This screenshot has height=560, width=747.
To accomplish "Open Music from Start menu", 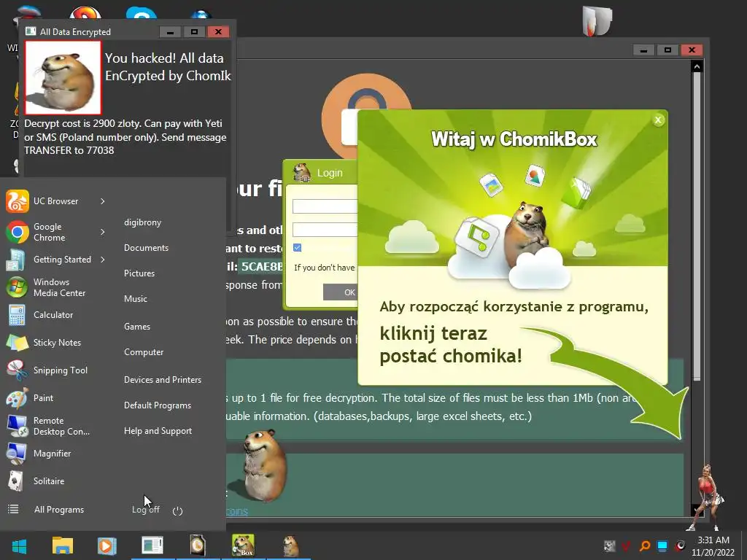I will click(135, 299).
